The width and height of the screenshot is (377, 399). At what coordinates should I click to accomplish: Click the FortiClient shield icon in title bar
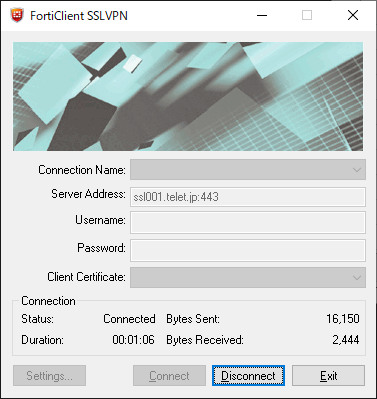coord(17,15)
